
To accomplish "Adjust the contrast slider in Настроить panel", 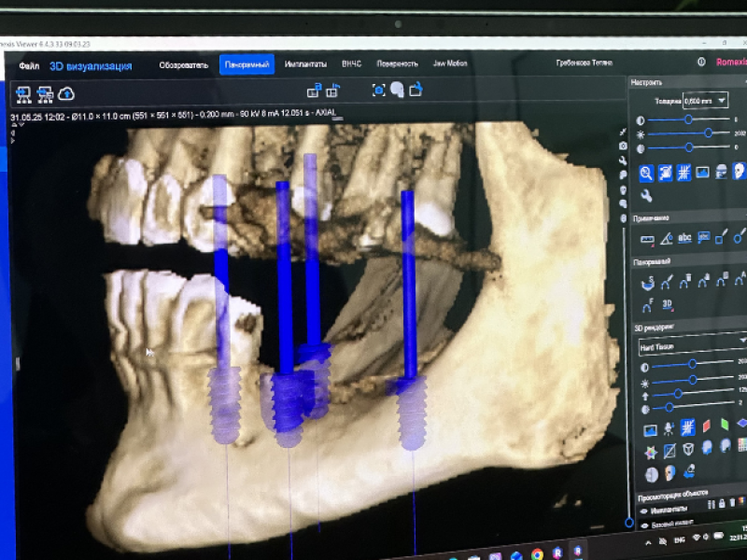I will point(688,119).
